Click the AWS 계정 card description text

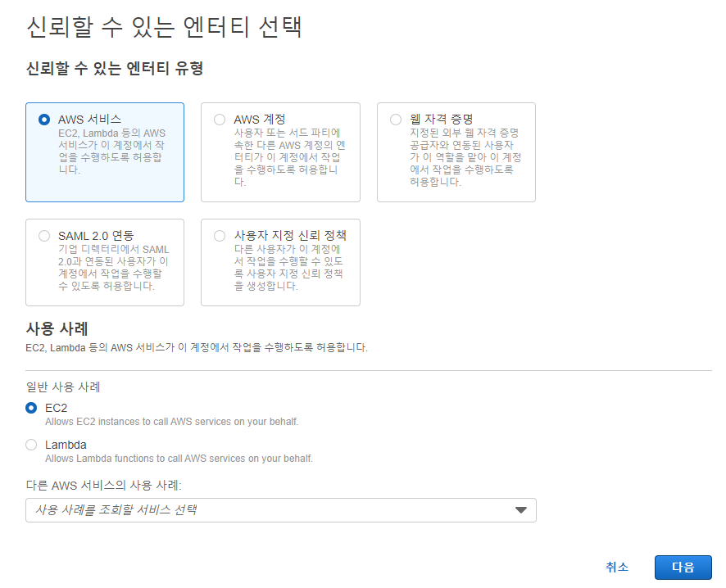click(x=289, y=157)
